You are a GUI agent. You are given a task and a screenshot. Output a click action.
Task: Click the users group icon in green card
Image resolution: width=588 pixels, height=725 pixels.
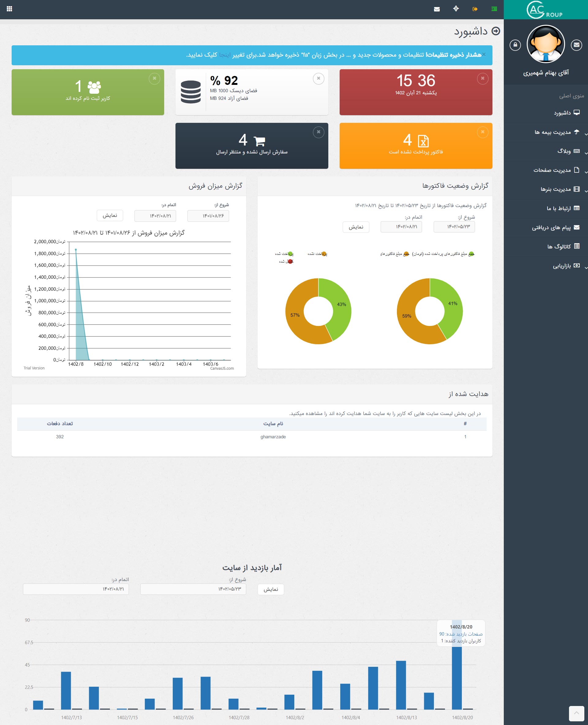click(x=94, y=87)
